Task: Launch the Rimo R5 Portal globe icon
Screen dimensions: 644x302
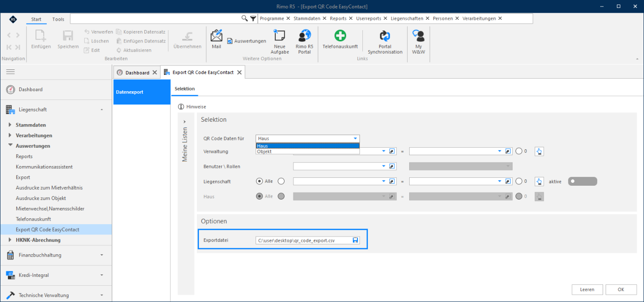Action: (304, 41)
